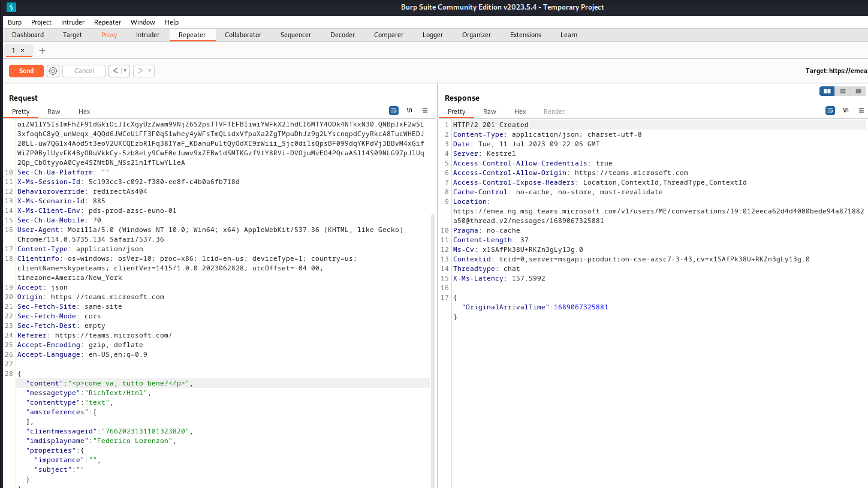868x488 pixels.
Task: Show Response in Hex view
Action: 520,112
